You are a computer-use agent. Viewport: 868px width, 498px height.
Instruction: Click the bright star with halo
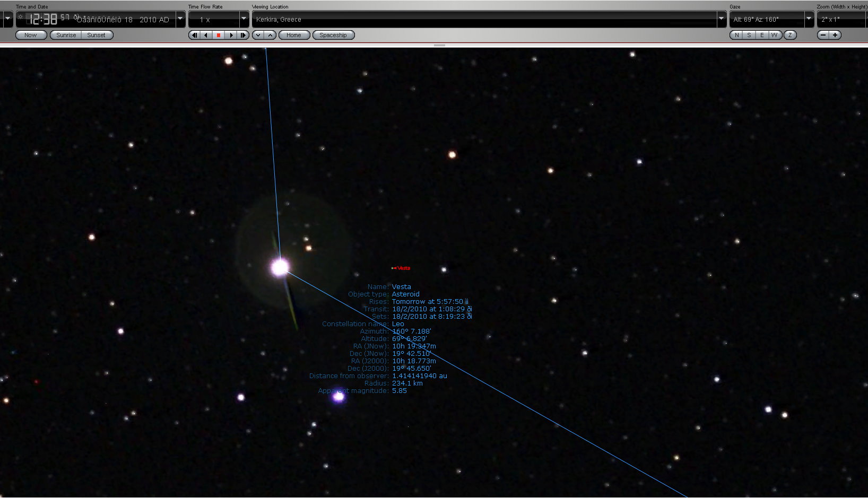click(280, 267)
